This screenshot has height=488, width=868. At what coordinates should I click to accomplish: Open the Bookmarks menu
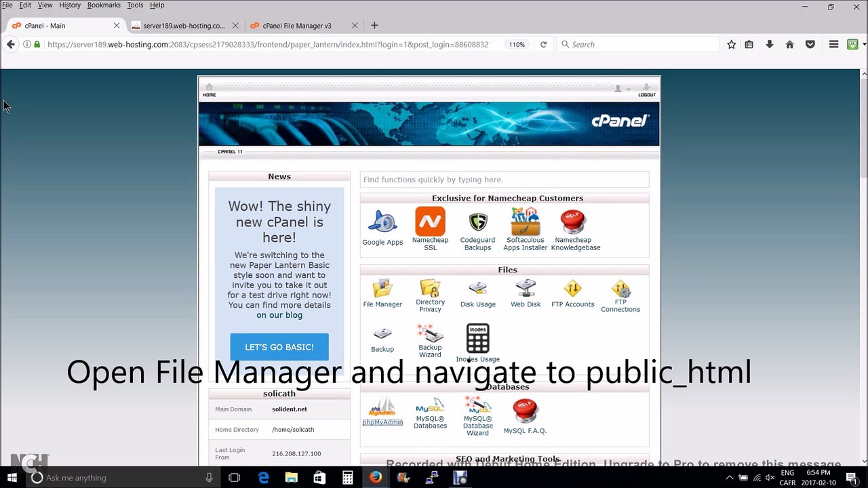pyautogui.click(x=104, y=5)
